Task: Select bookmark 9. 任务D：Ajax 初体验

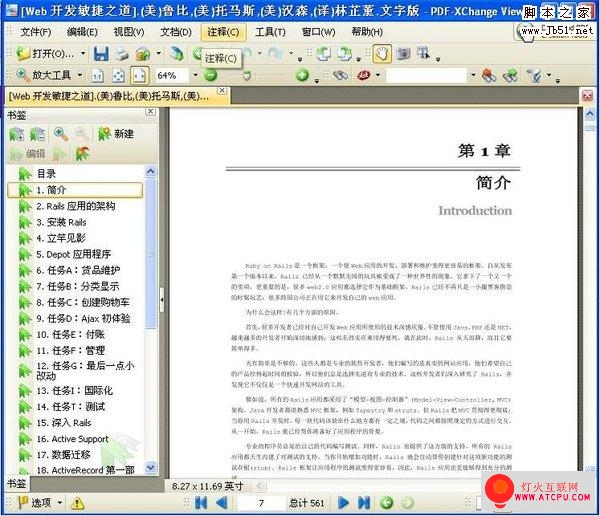Action: point(83,318)
